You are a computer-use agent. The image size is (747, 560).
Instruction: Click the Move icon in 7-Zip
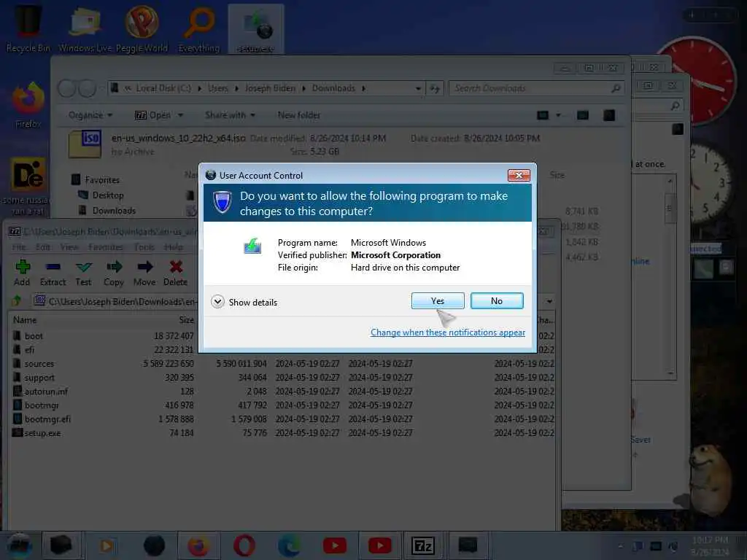pos(144,273)
